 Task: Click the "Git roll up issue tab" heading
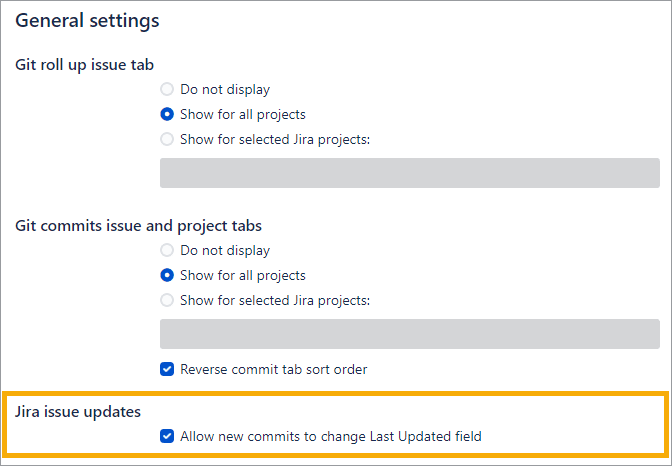click(84, 65)
